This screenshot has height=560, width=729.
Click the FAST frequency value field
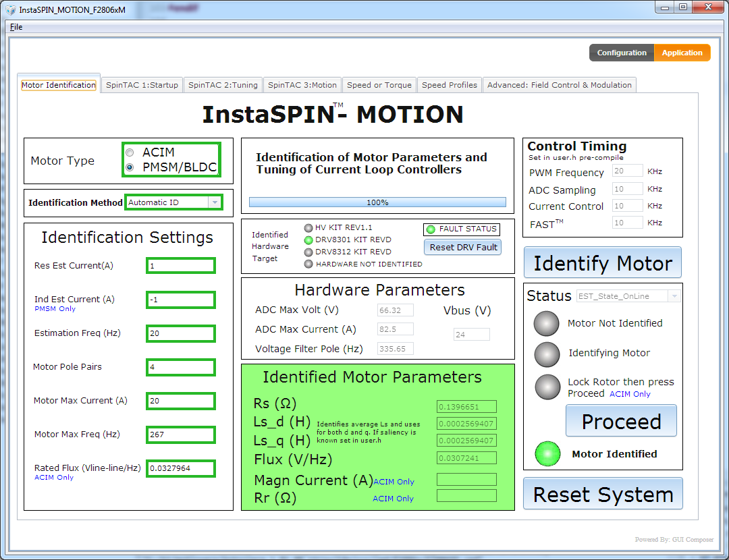(x=628, y=223)
